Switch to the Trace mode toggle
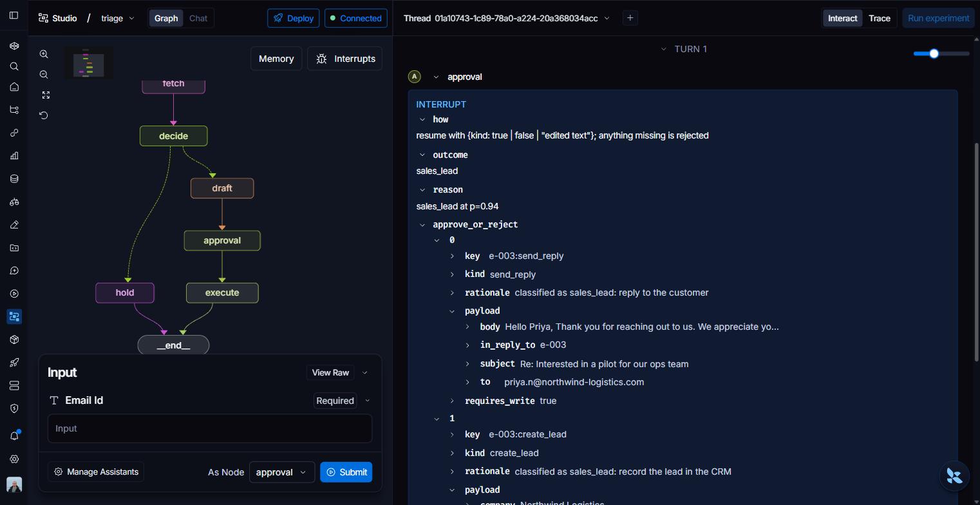 (879, 18)
